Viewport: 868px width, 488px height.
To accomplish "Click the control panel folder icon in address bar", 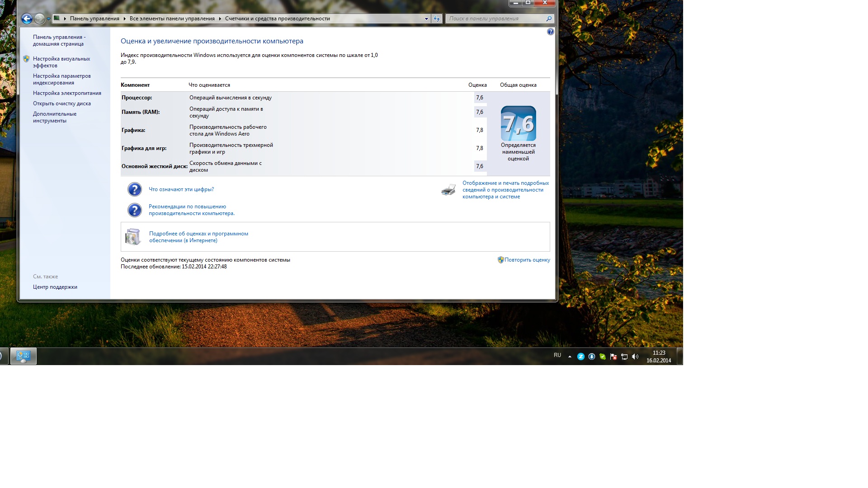I will (x=57, y=19).
